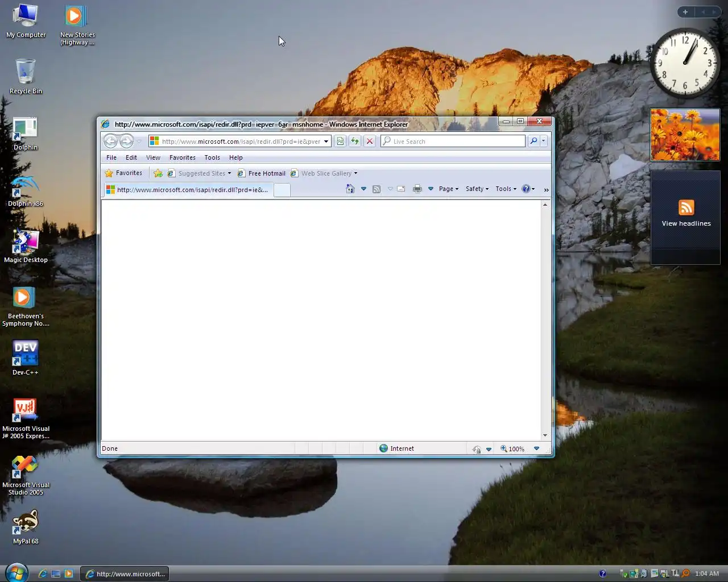Viewport: 728px width, 582px height.
Task: Select the New Stories (Highway) media file icon
Action: coord(77,25)
